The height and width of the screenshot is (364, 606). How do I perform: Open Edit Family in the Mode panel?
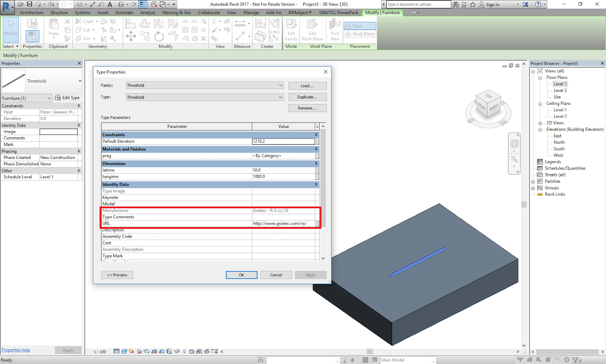click(291, 30)
